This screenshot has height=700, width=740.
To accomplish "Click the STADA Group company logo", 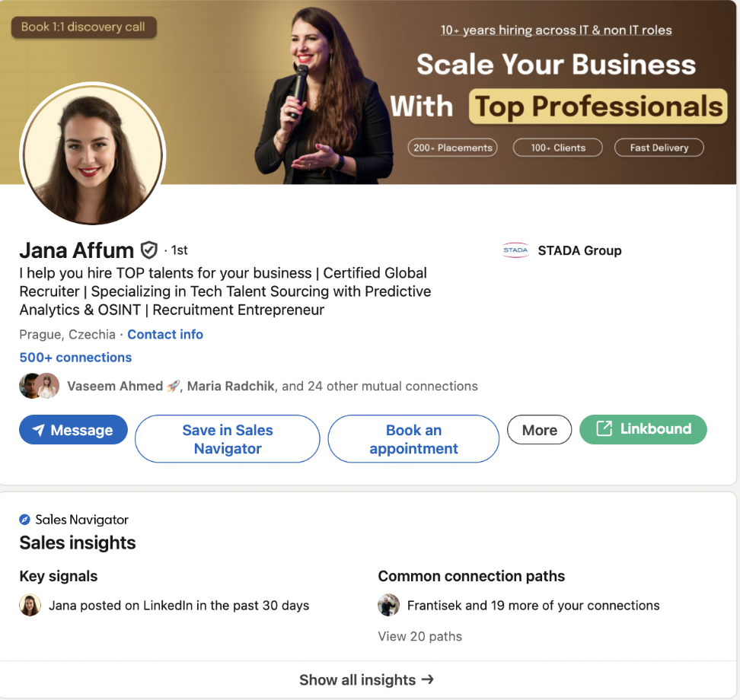I will [515, 250].
